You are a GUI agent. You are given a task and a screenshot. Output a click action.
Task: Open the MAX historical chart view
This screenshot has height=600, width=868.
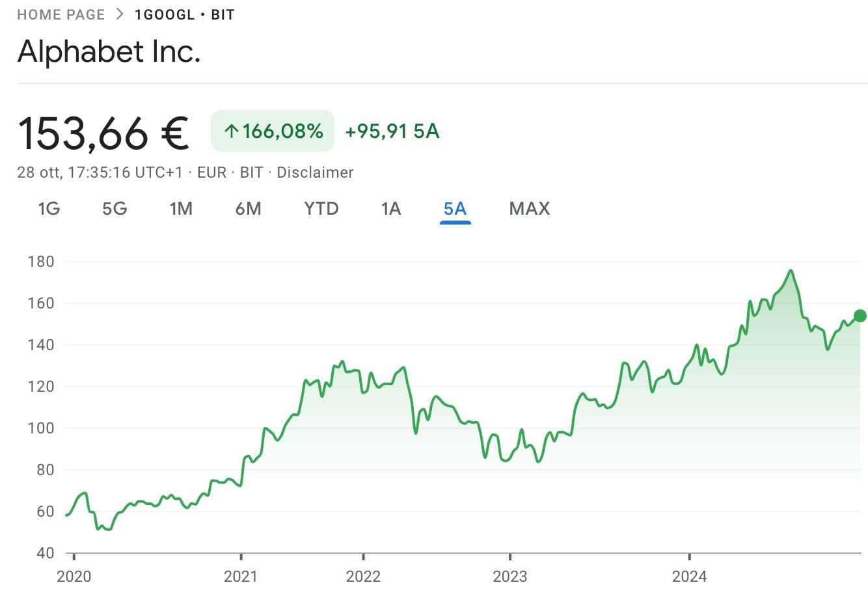point(528,208)
